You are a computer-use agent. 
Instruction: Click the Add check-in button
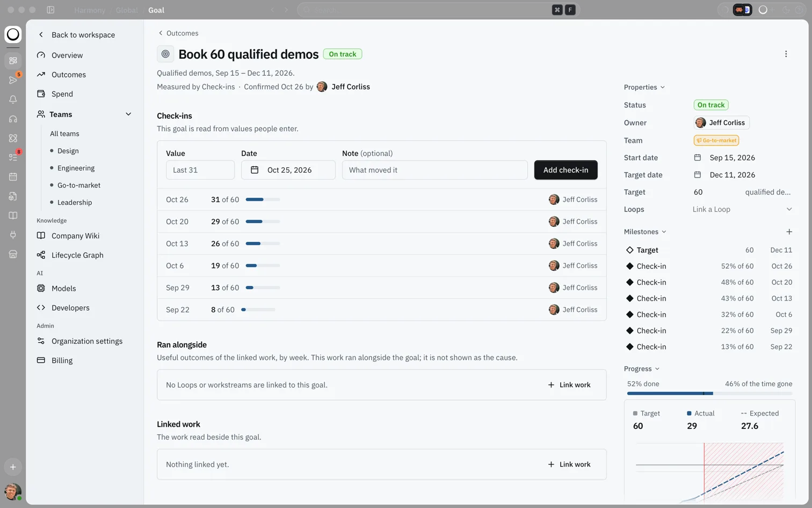[x=566, y=170]
